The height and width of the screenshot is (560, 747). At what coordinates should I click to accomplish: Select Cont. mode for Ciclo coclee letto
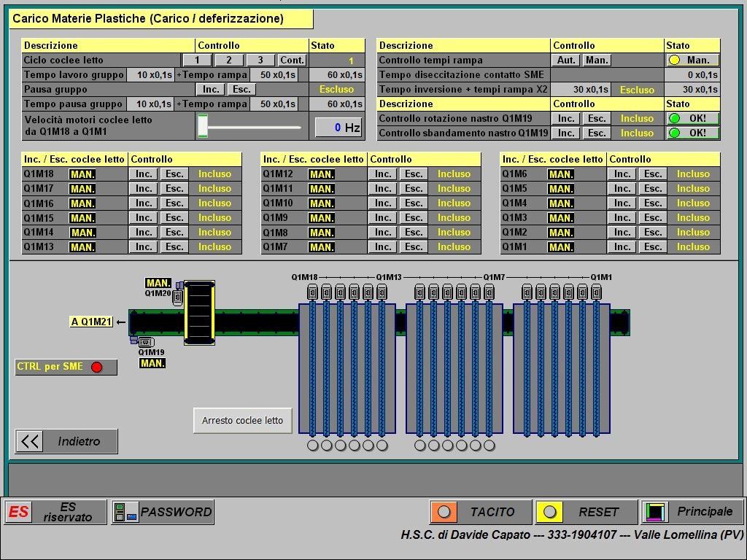point(292,61)
